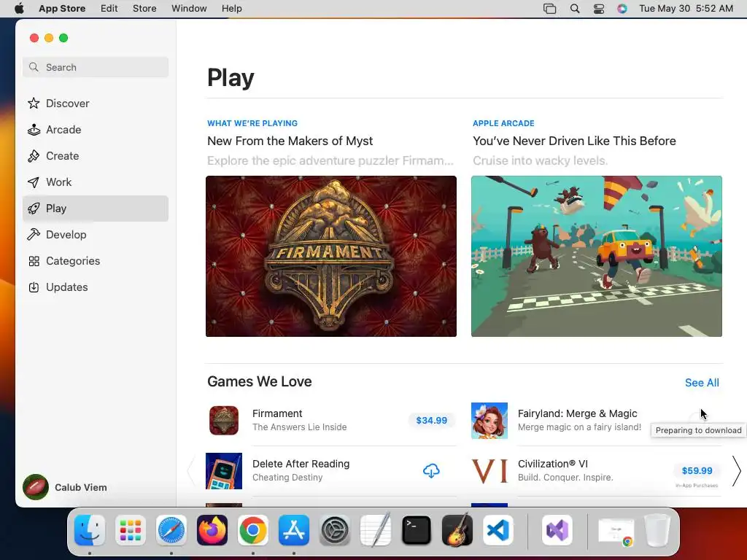The width and height of the screenshot is (747, 560).
Task: Click See All for Games We Love
Action: pyautogui.click(x=702, y=383)
